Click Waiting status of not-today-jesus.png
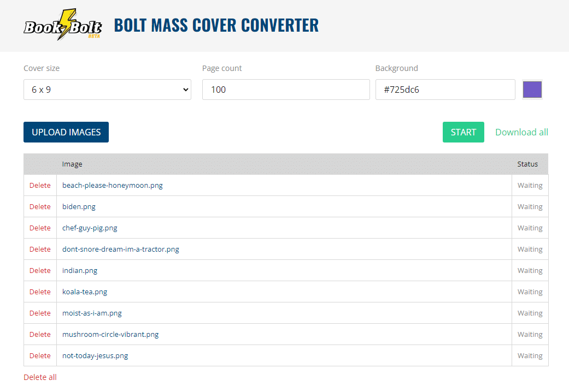The width and height of the screenshot is (569, 392). coord(530,356)
